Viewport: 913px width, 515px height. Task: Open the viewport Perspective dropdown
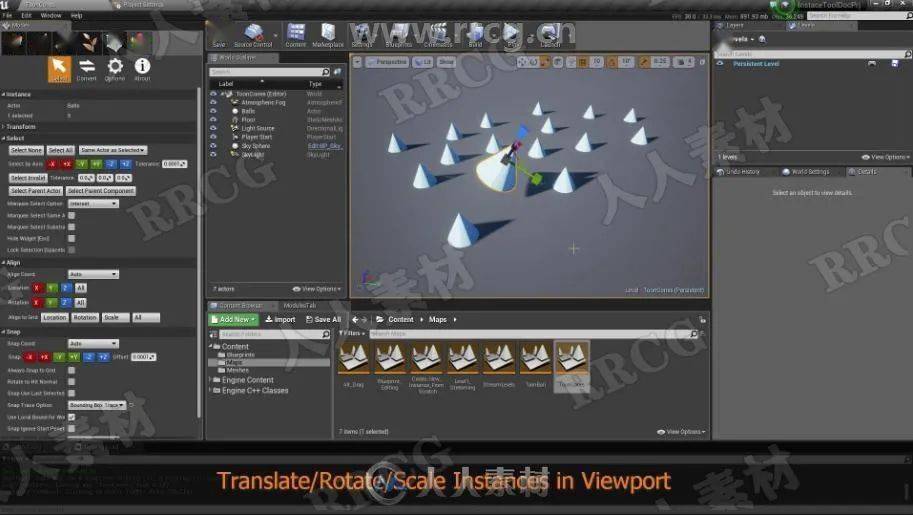tap(387, 62)
